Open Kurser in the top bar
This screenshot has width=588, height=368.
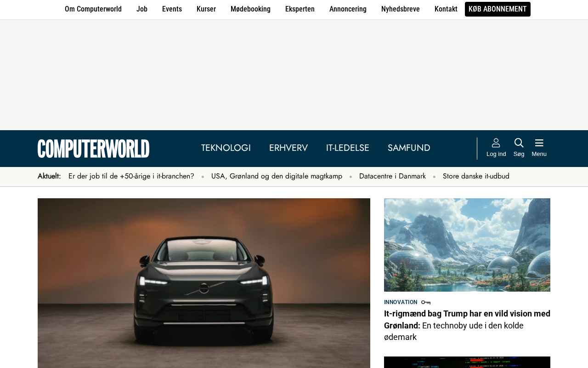(x=206, y=9)
